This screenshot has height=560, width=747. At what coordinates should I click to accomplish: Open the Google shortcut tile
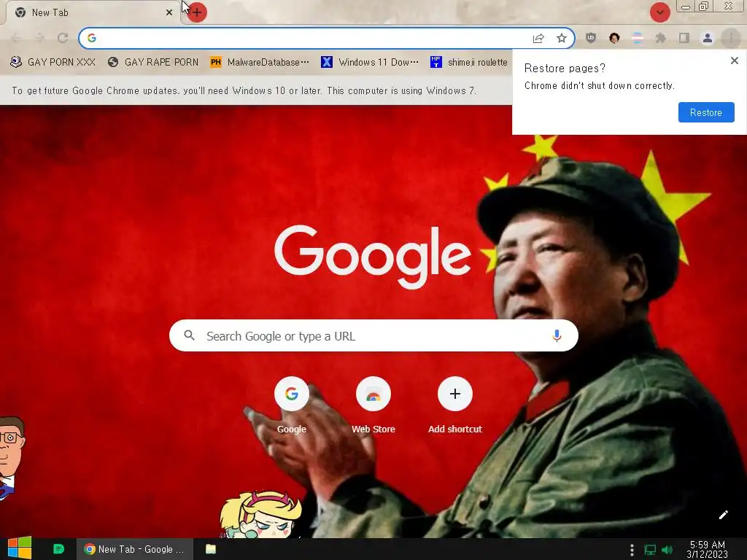(292, 405)
